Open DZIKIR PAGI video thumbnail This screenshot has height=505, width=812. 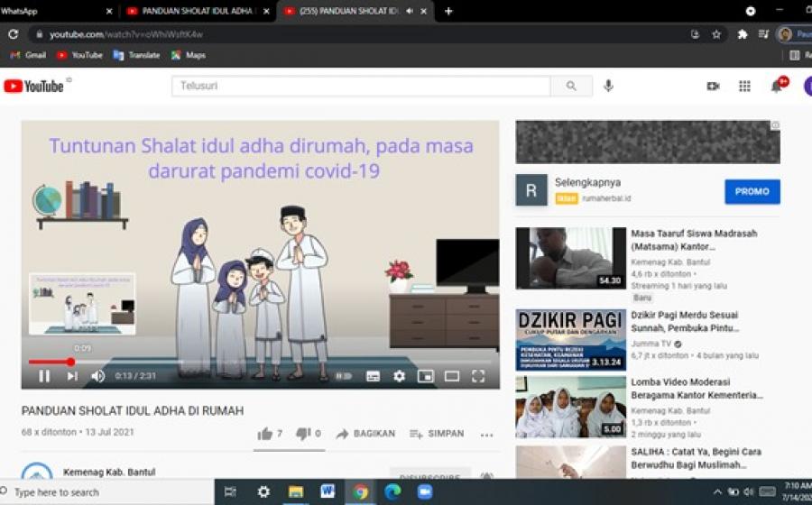[571, 340]
